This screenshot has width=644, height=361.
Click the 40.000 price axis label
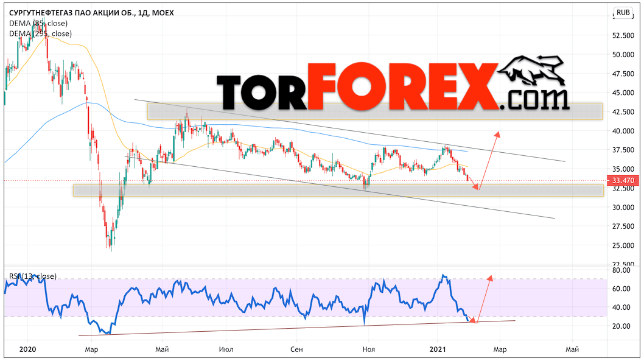pyautogui.click(x=623, y=131)
